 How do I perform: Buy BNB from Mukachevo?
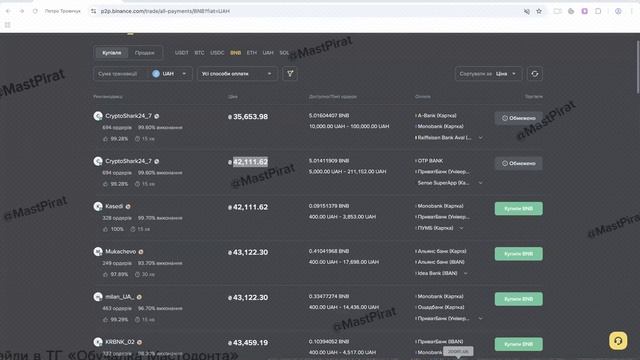[518, 254]
